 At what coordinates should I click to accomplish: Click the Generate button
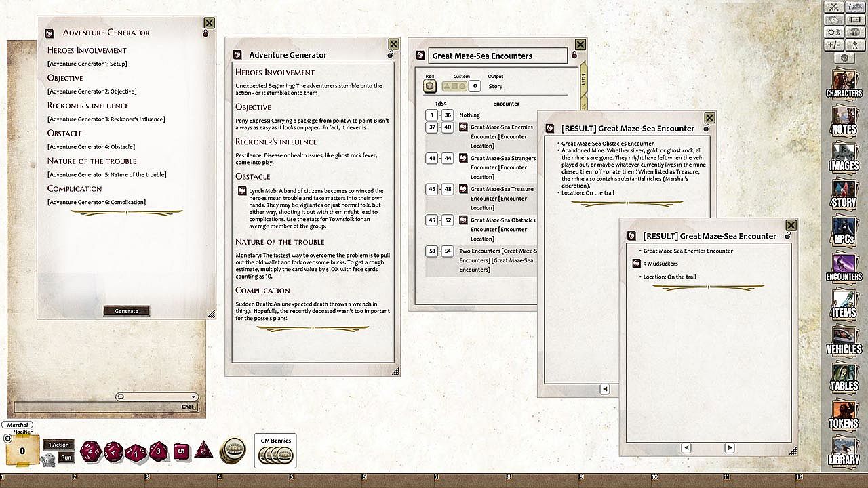coord(126,311)
